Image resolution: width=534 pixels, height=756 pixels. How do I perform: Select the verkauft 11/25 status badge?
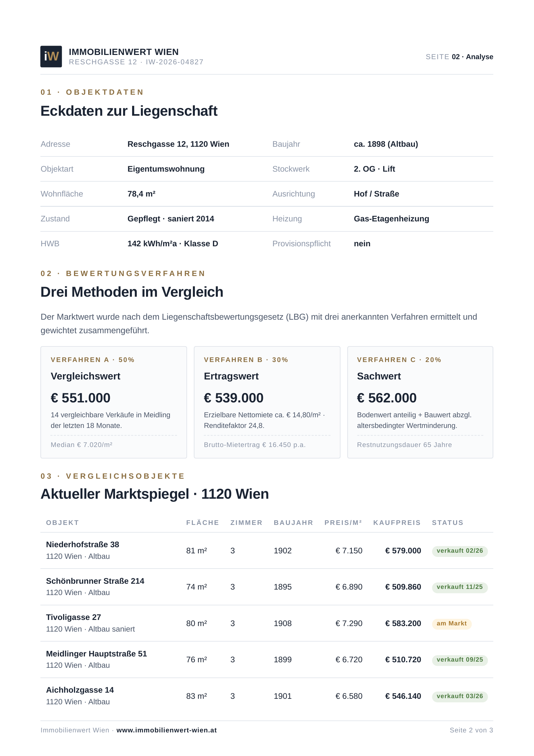point(460,587)
